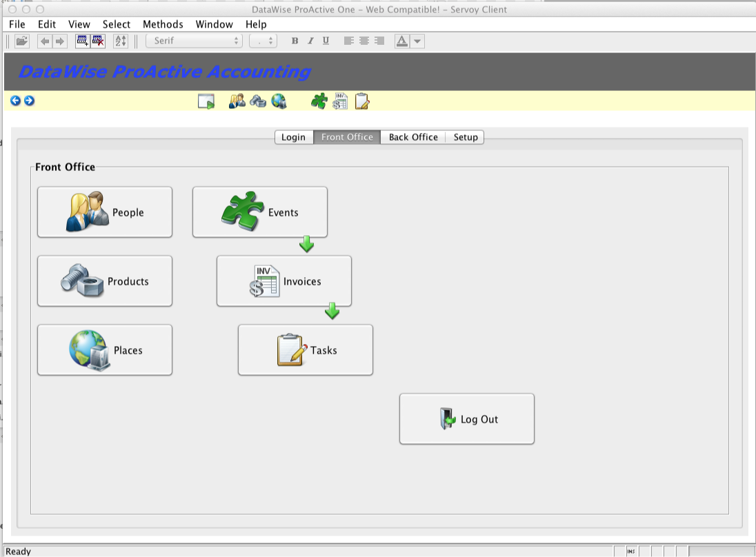The height and width of the screenshot is (557, 756).
Task: Click the delete record toolbar icon
Action: click(x=98, y=41)
